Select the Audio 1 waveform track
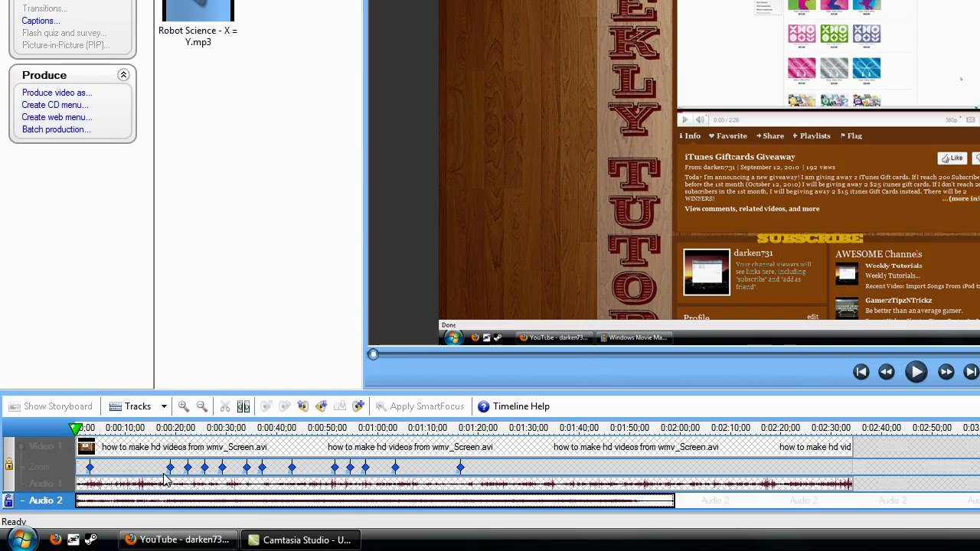The image size is (980, 551). click(464, 484)
